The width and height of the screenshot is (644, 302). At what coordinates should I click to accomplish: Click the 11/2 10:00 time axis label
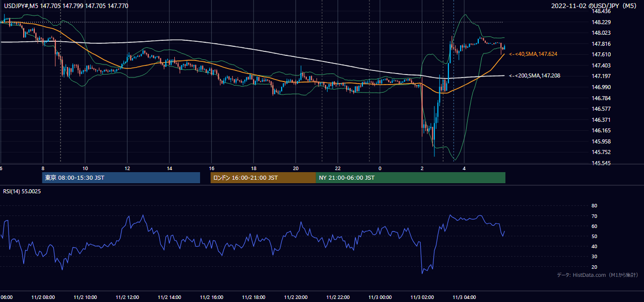tap(85, 297)
